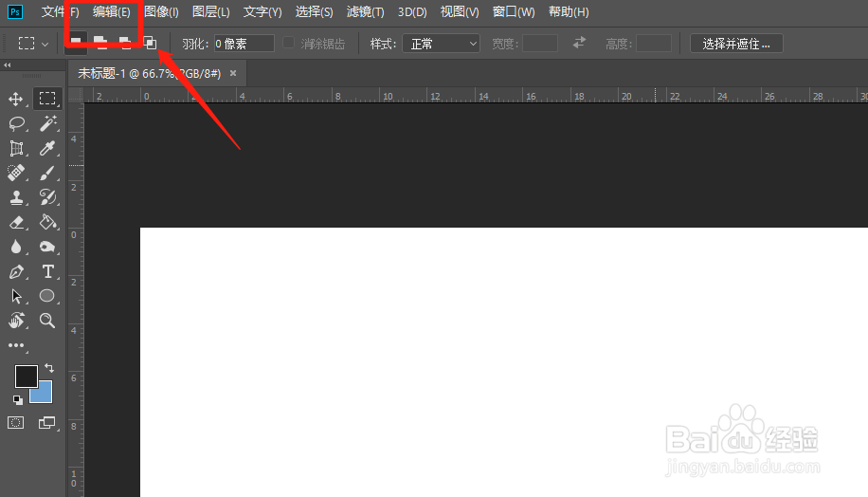Select the Pen tool
This screenshot has width=868, height=497.
(x=17, y=271)
